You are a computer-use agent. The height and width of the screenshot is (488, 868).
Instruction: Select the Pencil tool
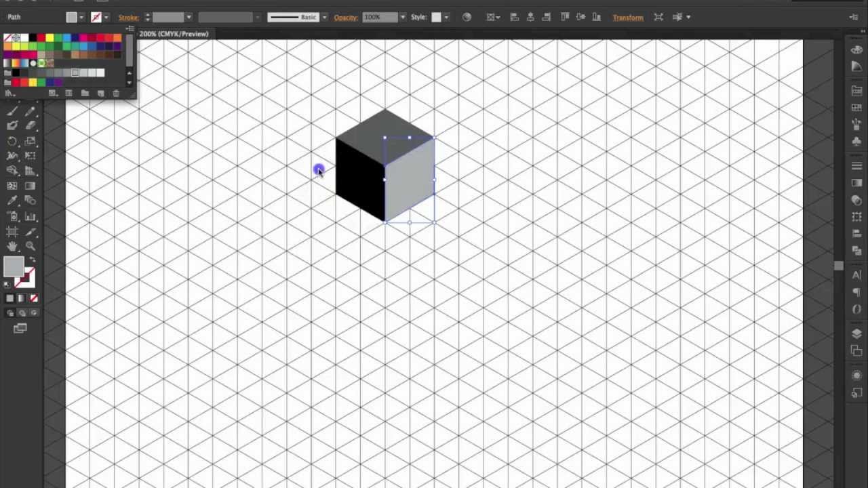coord(31,111)
